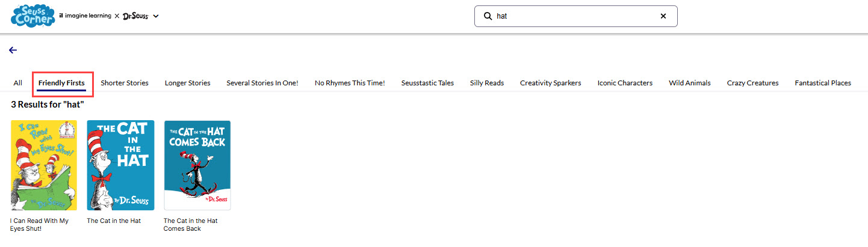Open The Cat in the Hat Comes Back cover

tap(197, 165)
